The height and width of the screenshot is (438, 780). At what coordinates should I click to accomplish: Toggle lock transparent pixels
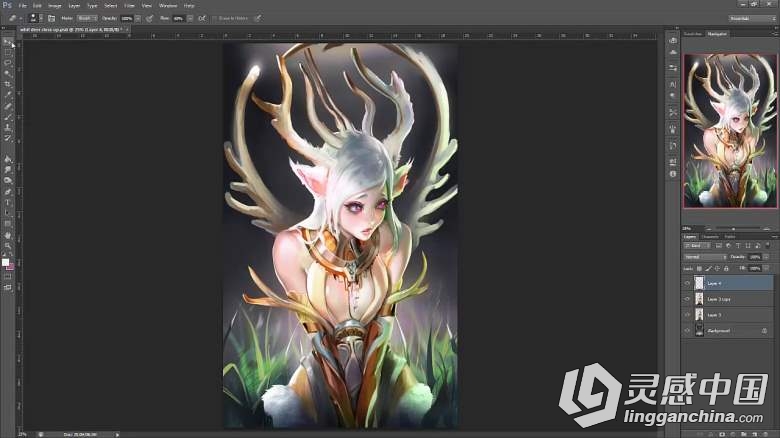(x=699, y=269)
